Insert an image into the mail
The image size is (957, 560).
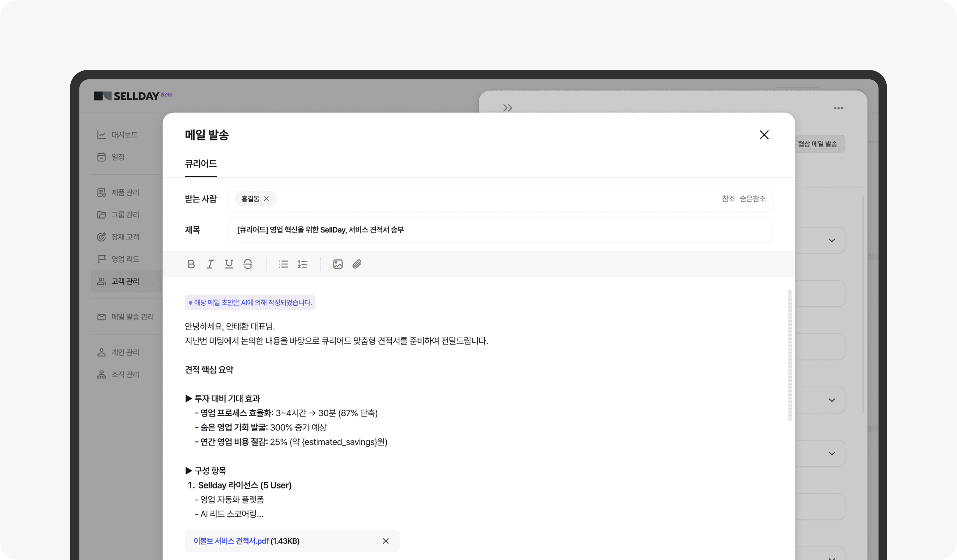click(x=338, y=264)
